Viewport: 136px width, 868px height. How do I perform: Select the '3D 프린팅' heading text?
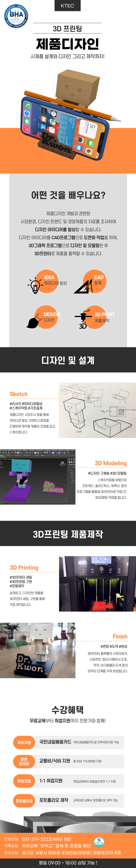coord(68,29)
